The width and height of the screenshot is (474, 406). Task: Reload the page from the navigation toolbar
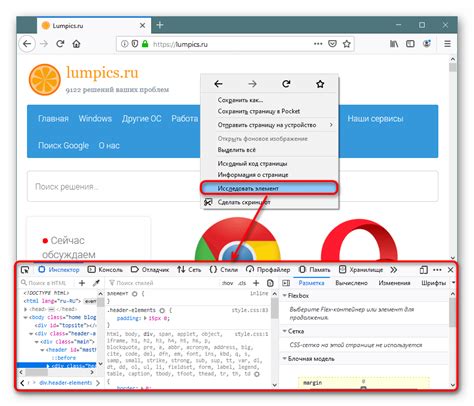[60, 44]
